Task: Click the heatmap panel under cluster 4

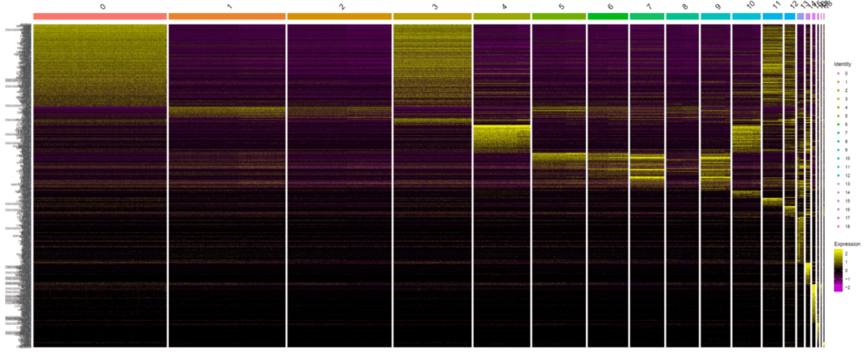Action: coord(502,186)
